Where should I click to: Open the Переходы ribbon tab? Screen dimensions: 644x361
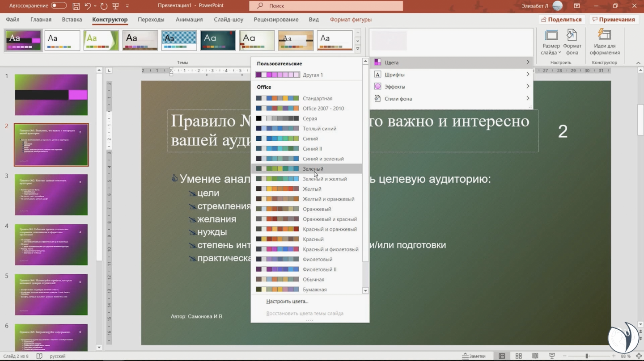pos(151,20)
